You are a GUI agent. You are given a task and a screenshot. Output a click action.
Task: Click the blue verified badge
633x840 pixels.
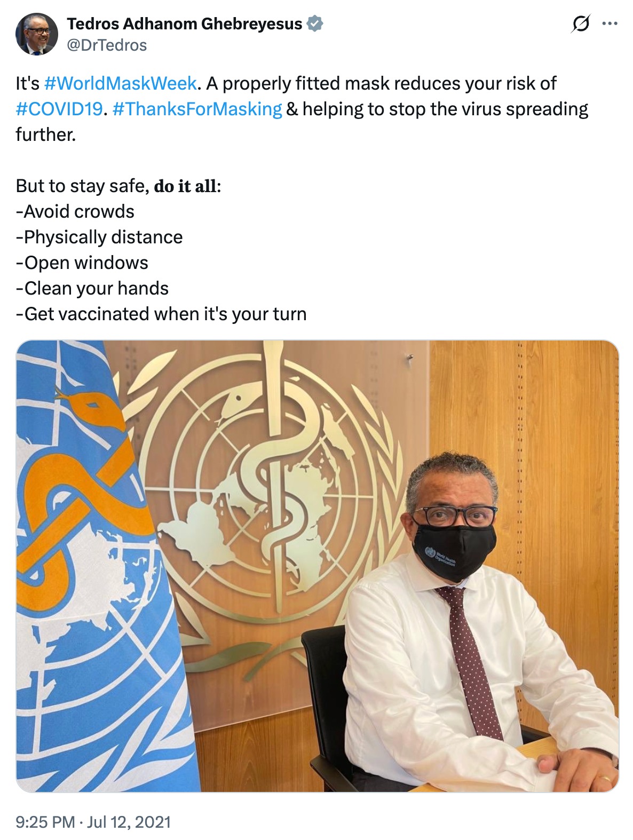pyautogui.click(x=315, y=23)
